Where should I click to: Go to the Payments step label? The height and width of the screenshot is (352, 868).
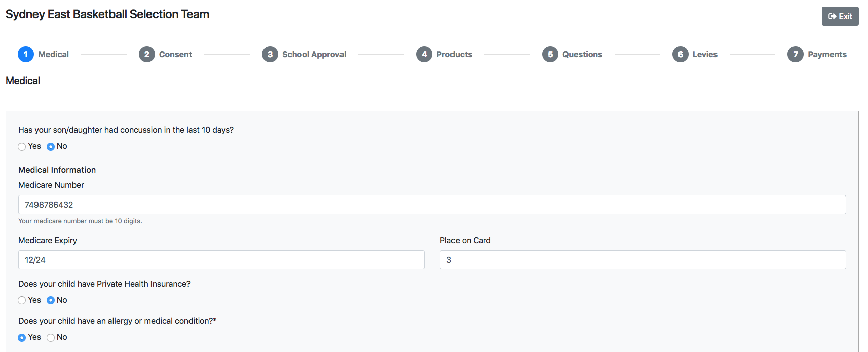click(827, 54)
